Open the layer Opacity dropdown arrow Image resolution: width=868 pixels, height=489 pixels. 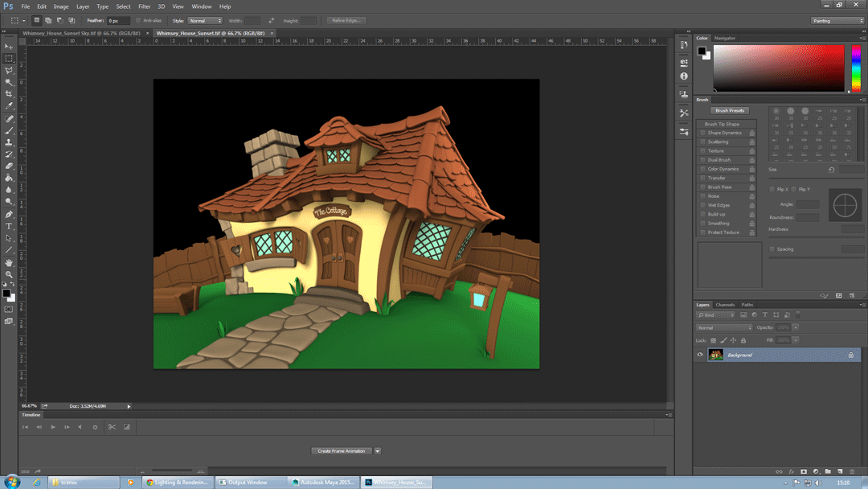pos(796,328)
